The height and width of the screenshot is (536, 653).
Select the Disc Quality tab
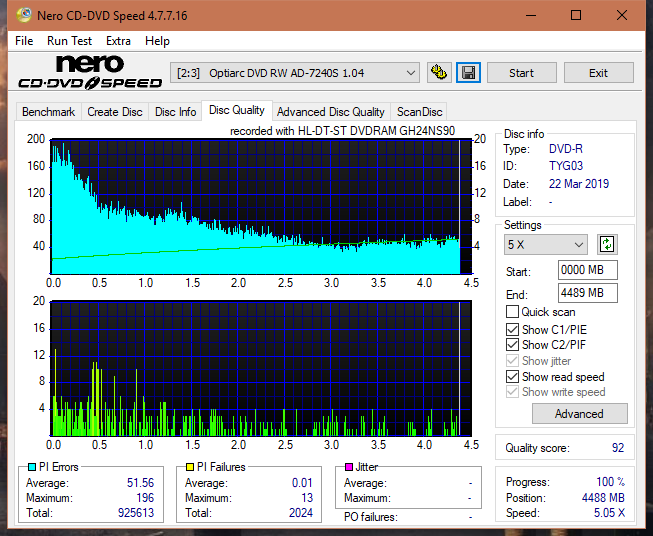point(237,110)
